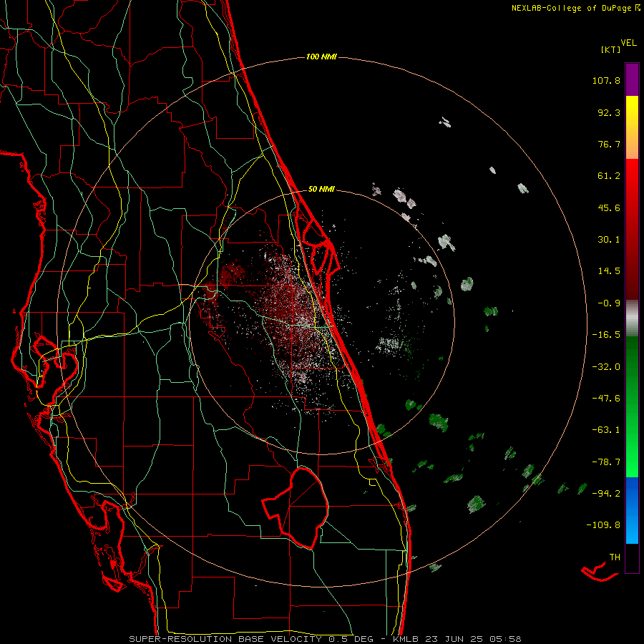Click the 92.3 velocity scale value
The image size is (644, 644).
coord(609,112)
